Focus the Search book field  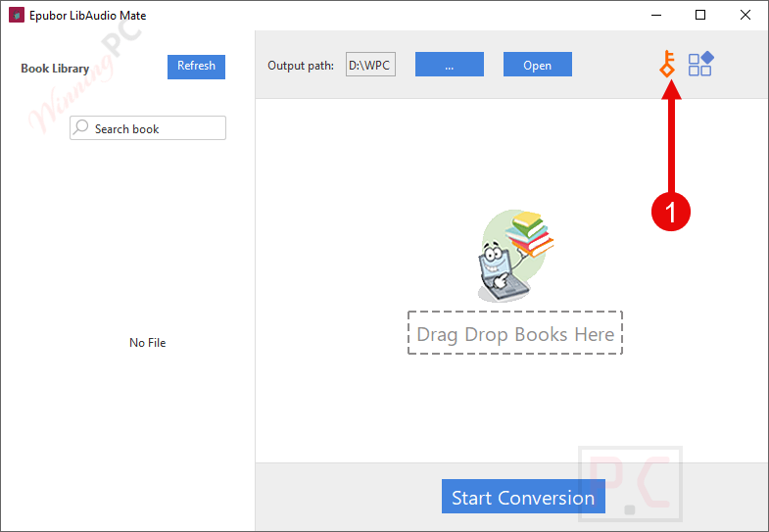pos(148,128)
